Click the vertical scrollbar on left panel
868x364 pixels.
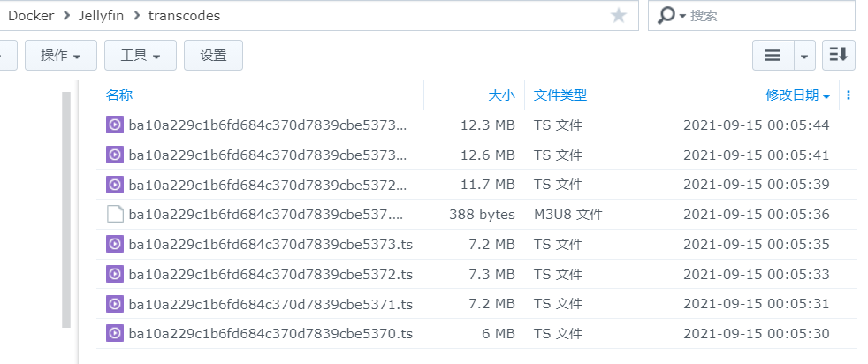tap(66, 209)
